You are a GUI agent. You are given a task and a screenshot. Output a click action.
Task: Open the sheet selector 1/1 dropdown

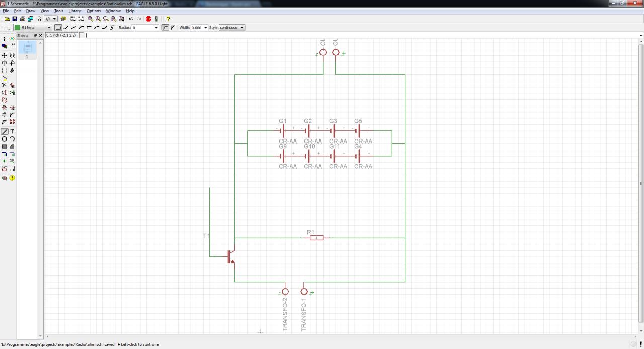point(51,19)
